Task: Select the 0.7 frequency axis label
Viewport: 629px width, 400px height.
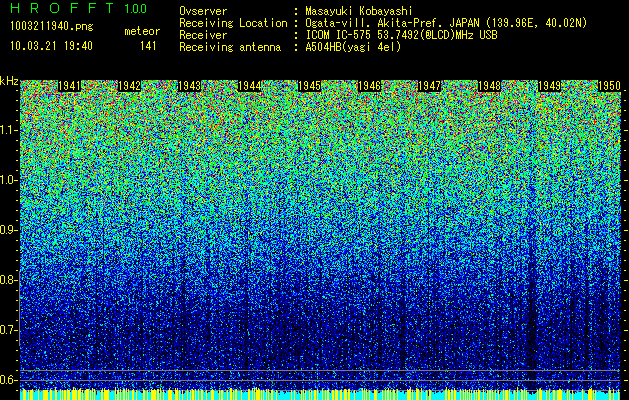Action: pyautogui.click(x=9, y=329)
